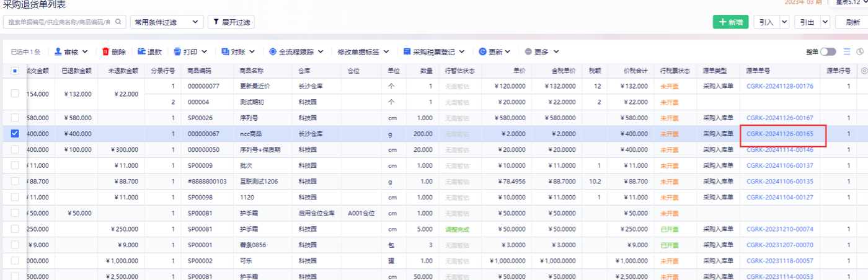Screen dimensions: 868x280
Task: Open the 打印 print dropdown
Action: pyautogui.click(x=190, y=52)
